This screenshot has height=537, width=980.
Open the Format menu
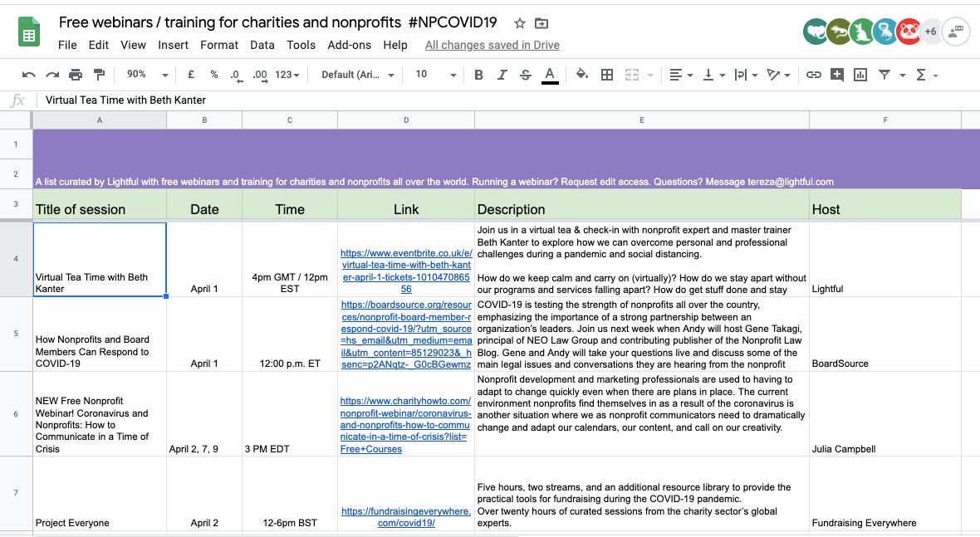click(219, 45)
